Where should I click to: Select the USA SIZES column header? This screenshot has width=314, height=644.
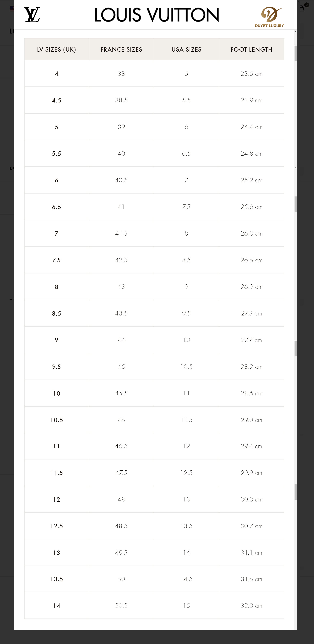click(x=186, y=50)
